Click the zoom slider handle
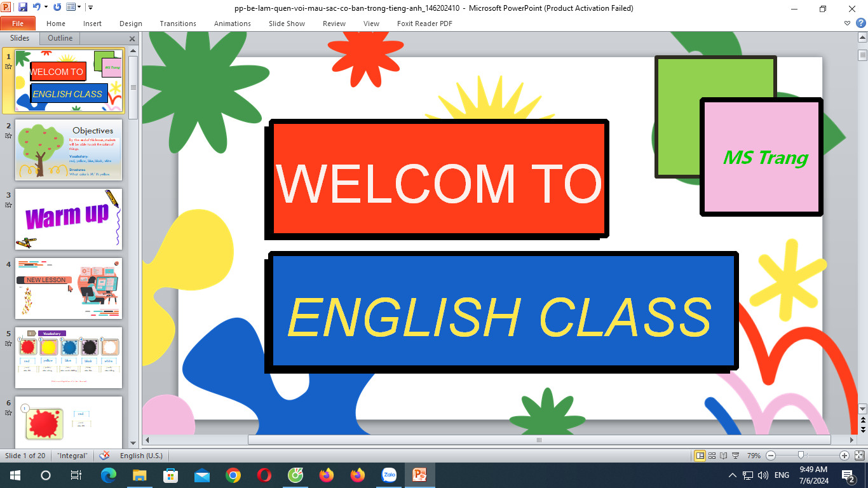 point(802,456)
